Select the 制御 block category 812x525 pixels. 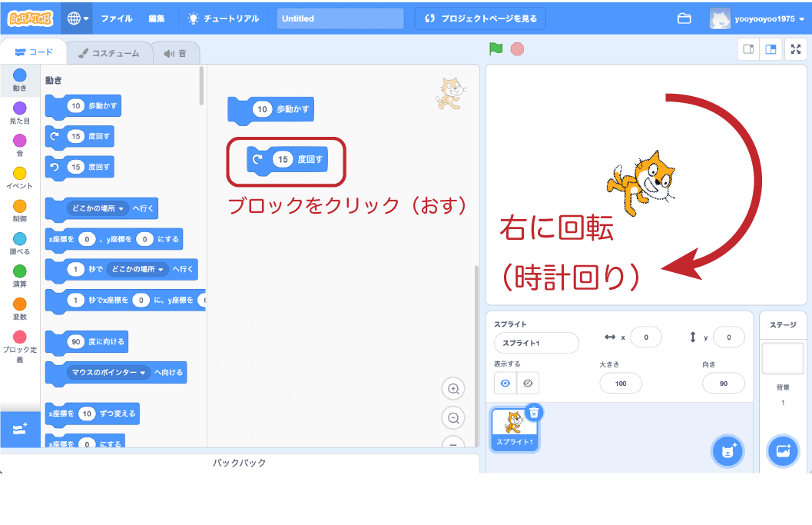(20, 211)
